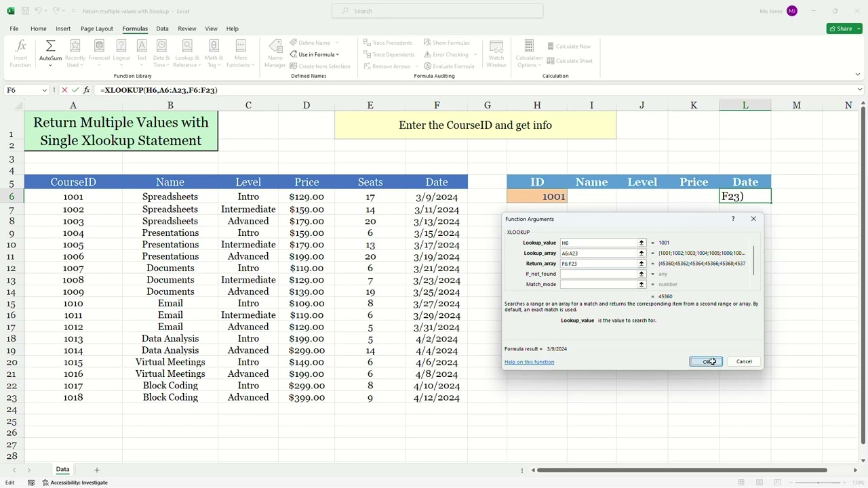Click Evaluate Formula
Viewport: 868px width, 488px height.
click(x=449, y=66)
